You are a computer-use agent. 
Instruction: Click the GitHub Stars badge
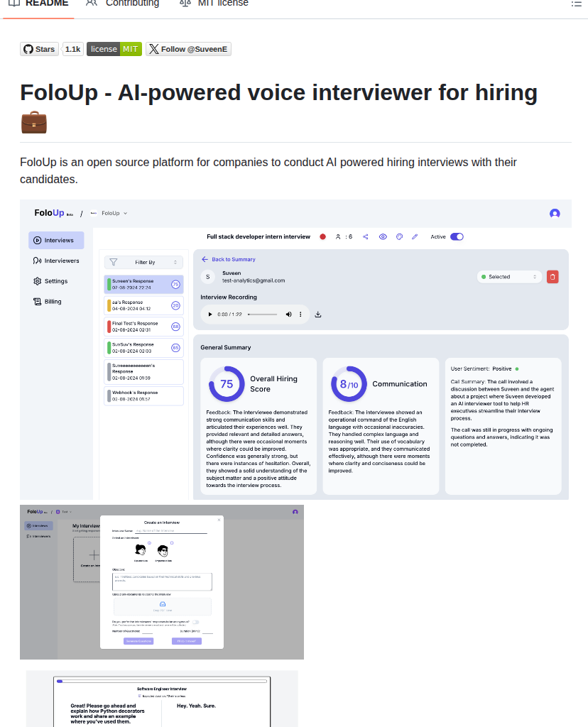pyautogui.click(x=40, y=49)
